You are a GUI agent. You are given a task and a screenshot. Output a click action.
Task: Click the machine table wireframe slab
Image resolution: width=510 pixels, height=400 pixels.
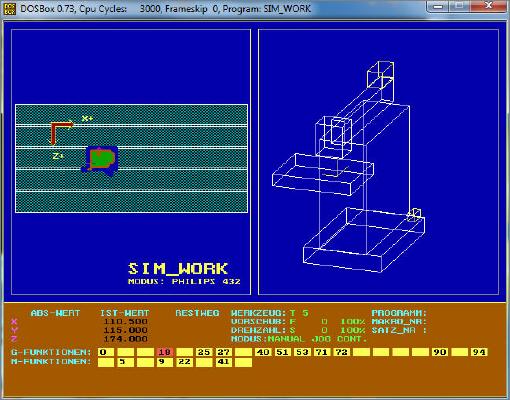pos(323,174)
